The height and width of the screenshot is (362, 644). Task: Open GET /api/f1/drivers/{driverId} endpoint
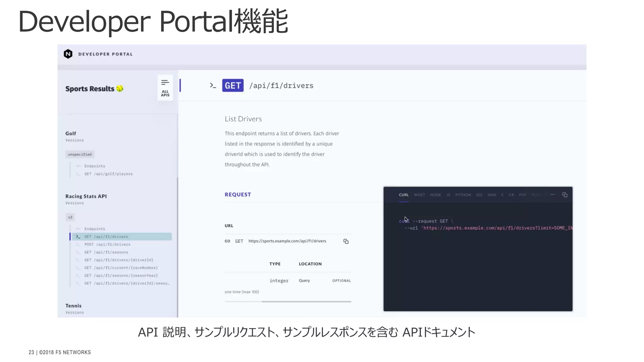(119, 260)
